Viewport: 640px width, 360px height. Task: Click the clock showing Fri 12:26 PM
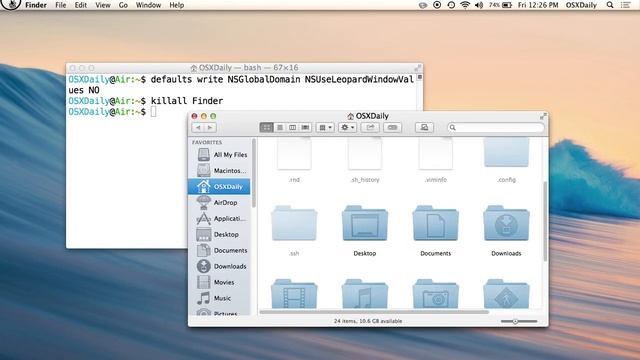point(538,5)
